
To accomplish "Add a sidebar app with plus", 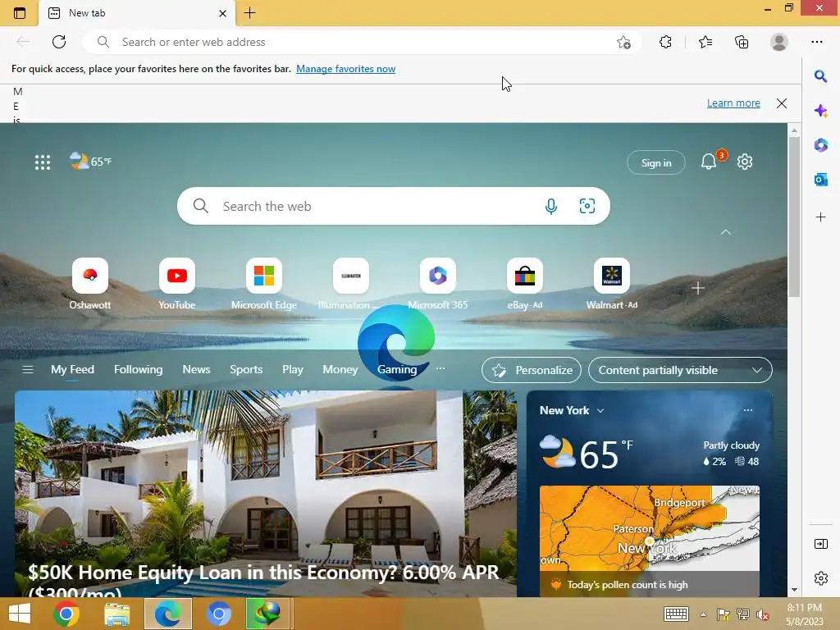I will click(820, 217).
